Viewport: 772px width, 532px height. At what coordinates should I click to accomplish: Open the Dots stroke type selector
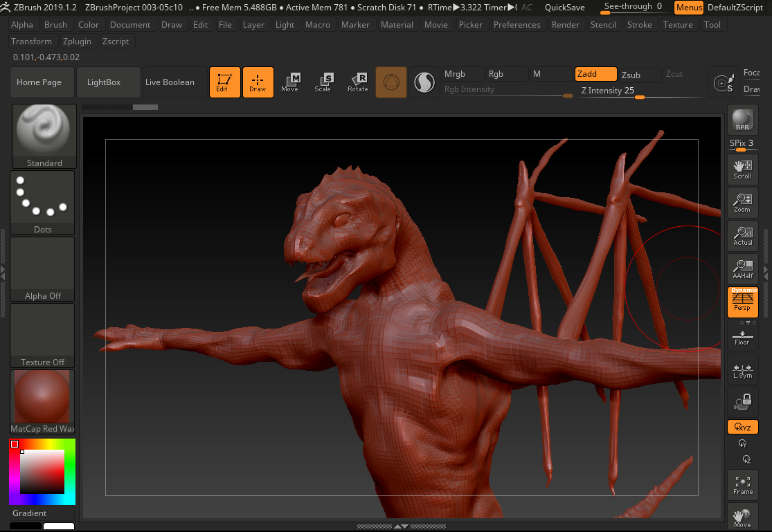[43, 202]
